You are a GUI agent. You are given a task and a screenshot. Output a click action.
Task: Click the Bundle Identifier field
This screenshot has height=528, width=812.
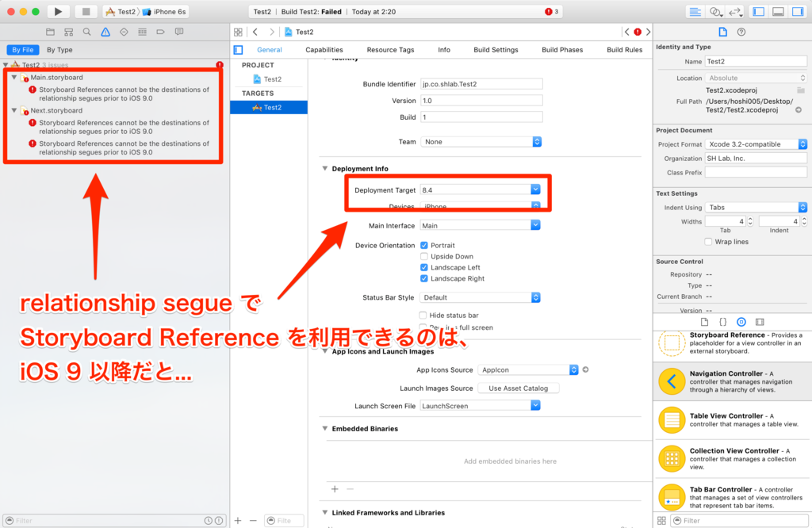click(x=481, y=84)
